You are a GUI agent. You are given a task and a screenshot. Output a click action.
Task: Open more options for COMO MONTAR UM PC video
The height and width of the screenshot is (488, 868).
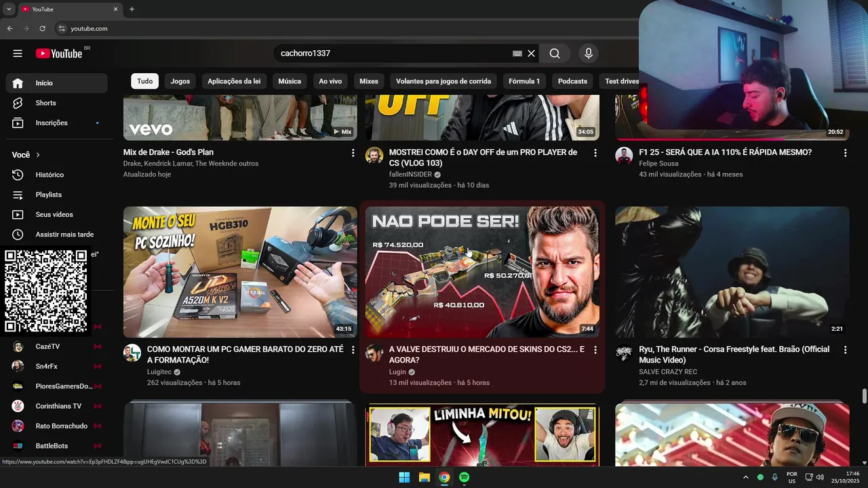coord(353,350)
